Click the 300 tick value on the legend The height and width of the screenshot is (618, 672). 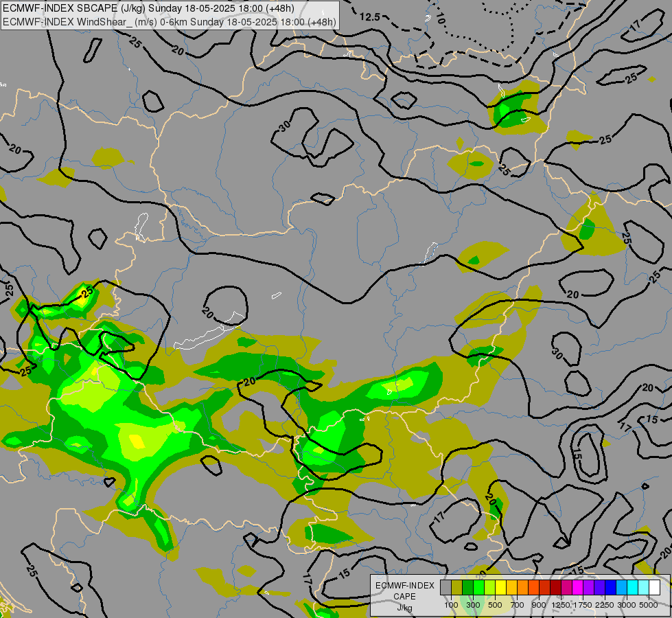coord(473,605)
